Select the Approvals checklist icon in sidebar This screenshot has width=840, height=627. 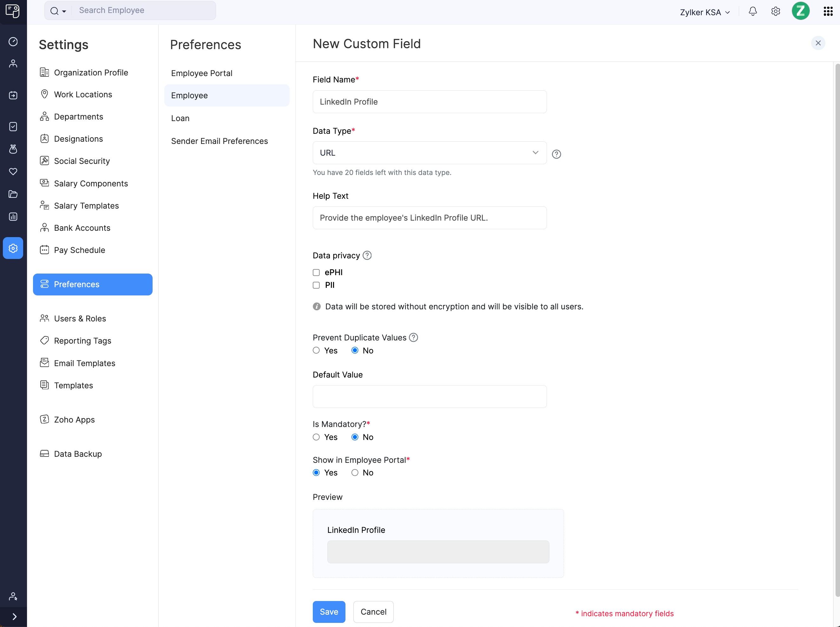[x=13, y=127]
